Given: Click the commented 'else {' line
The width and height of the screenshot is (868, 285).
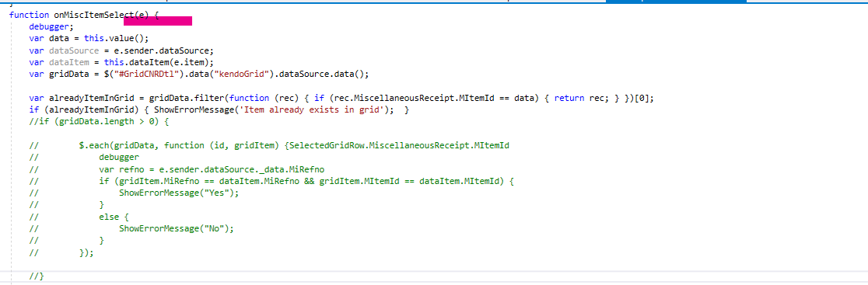Looking at the screenshot, I should click(x=114, y=217).
